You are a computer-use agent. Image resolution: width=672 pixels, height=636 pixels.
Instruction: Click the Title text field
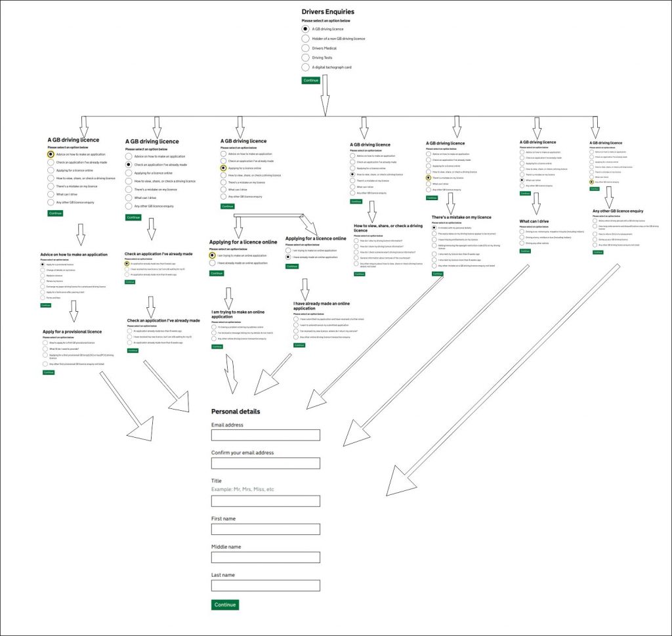(x=265, y=501)
